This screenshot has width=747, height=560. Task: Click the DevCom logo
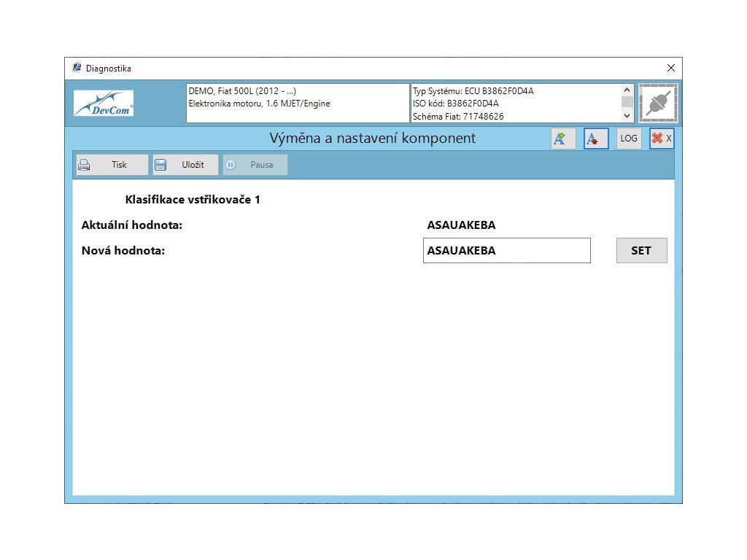tap(104, 104)
